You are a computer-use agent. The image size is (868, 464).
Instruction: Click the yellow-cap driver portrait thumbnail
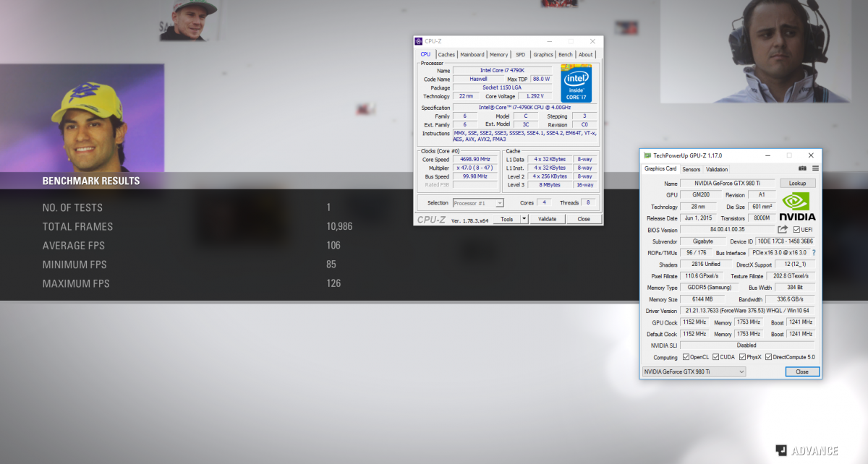coord(82,119)
